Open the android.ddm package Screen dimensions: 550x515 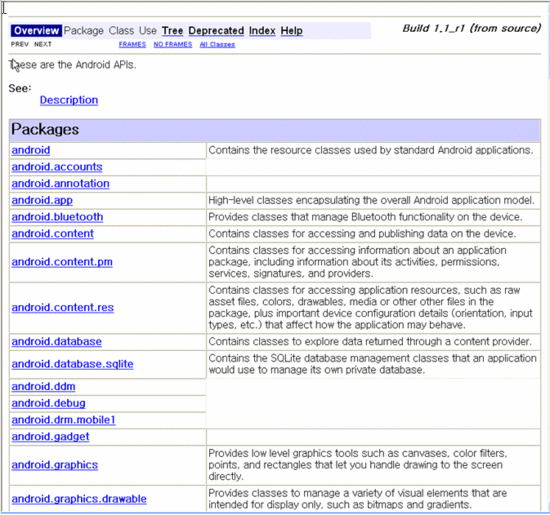click(x=43, y=386)
